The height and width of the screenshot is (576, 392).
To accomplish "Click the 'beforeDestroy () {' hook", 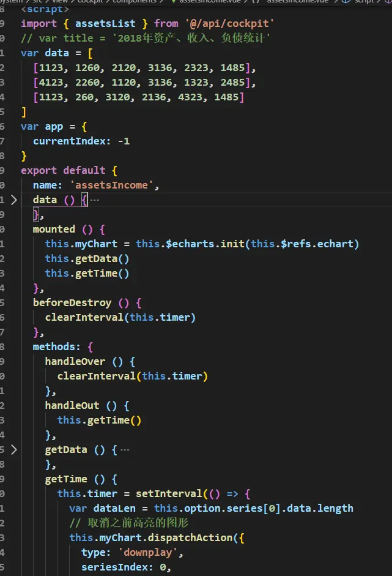I will pos(87,303).
